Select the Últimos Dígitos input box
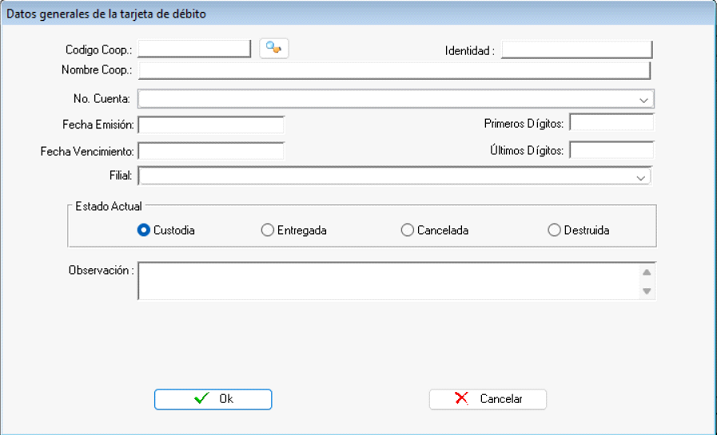Image resolution: width=718 pixels, height=436 pixels. click(x=611, y=150)
